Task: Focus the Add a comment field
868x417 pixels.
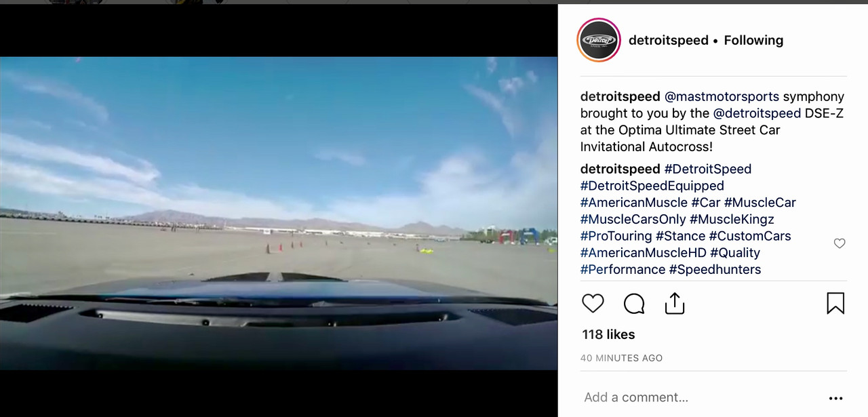Action: tap(698, 397)
